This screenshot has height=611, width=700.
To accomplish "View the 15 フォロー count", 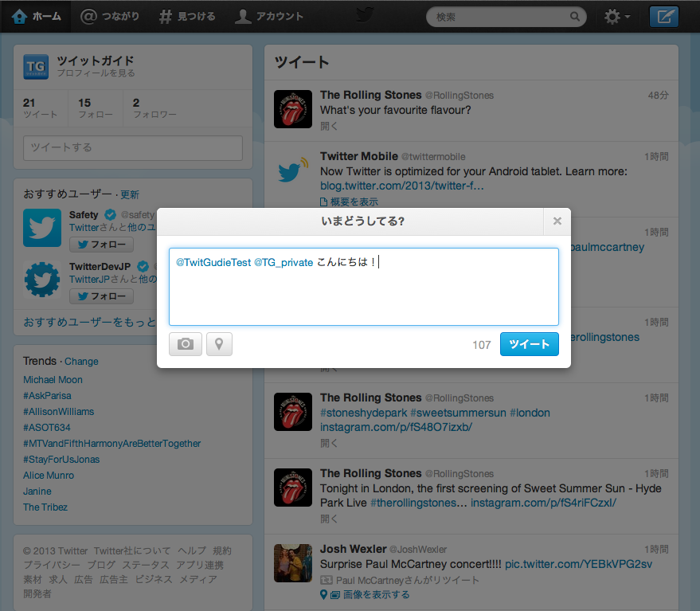I will [x=96, y=108].
